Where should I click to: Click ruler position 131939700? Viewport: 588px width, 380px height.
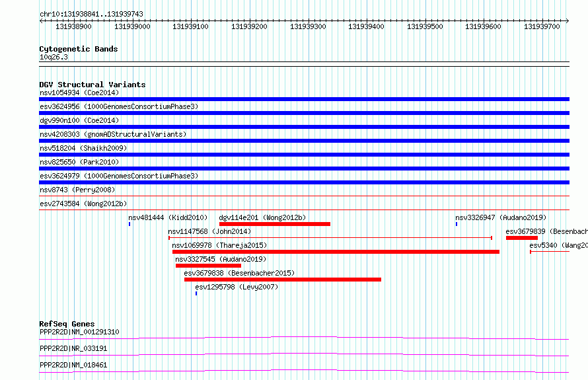point(542,26)
